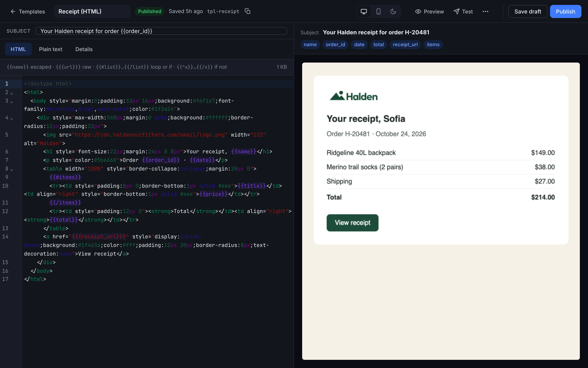Switch preview to mobile view
This screenshot has width=588, height=368.
[378, 11]
